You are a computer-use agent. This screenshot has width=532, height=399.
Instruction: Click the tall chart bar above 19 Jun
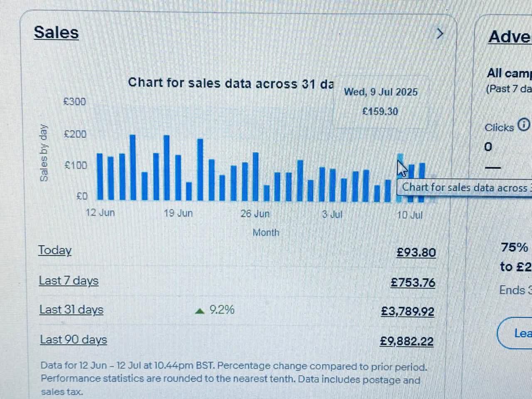click(167, 168)
